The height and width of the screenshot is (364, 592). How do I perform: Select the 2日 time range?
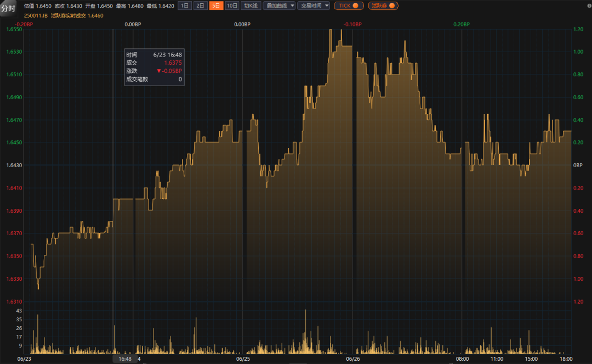coord(201,5)
